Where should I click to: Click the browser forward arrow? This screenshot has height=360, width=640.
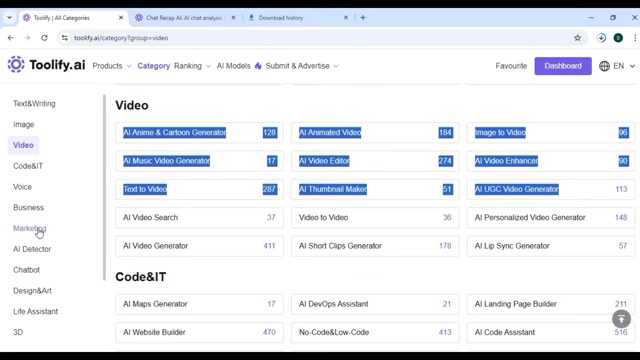27,38
